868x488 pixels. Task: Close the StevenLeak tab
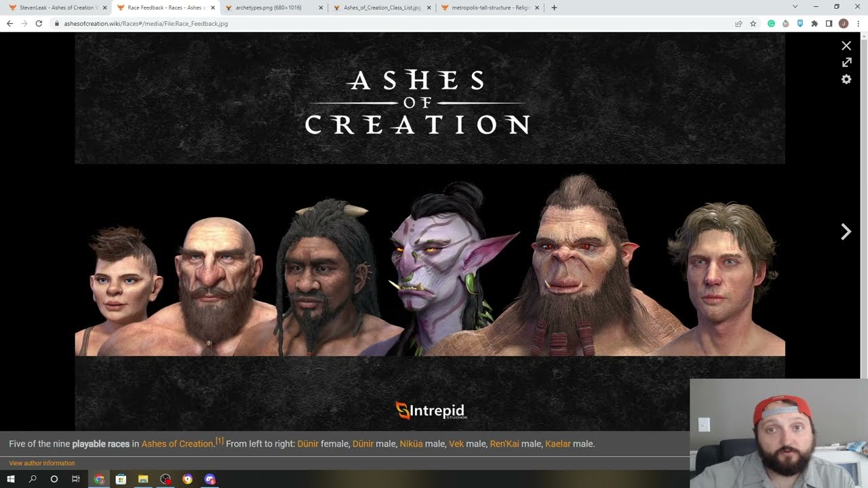coord(104,7)
